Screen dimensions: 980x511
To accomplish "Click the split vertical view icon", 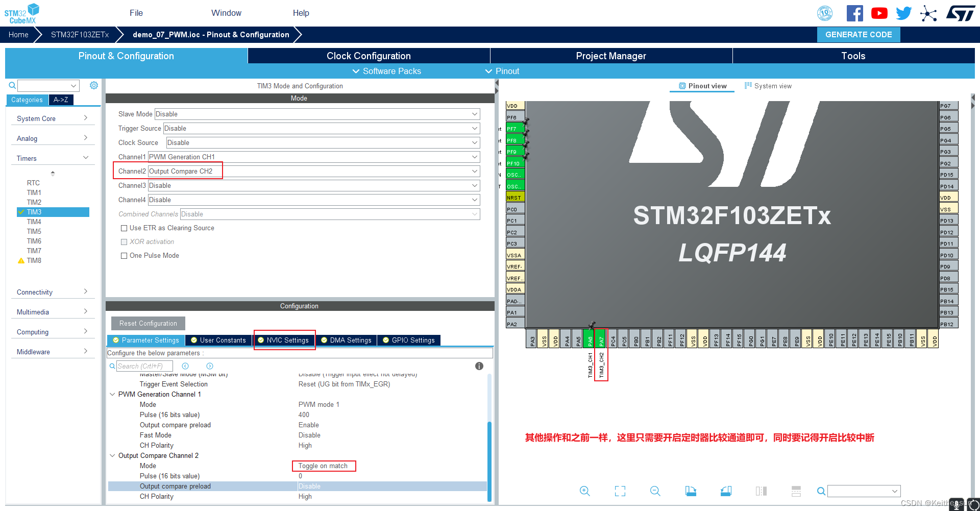I will 761,491.
